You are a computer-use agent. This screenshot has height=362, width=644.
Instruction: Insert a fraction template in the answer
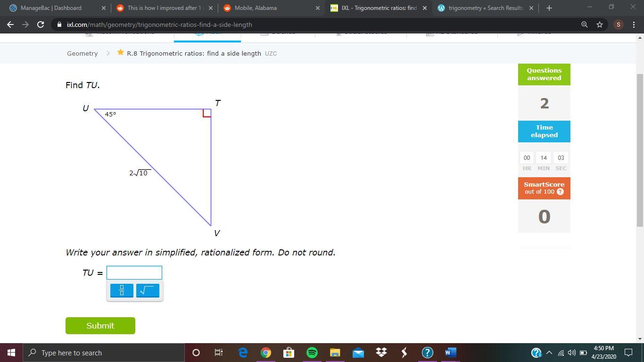point(122,290)
